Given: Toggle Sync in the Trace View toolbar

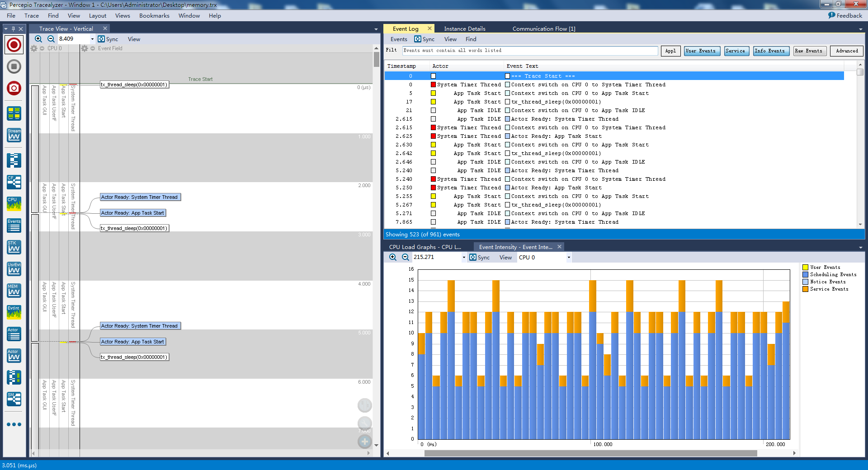Looking at the screenshot, I should click(108, 39).
